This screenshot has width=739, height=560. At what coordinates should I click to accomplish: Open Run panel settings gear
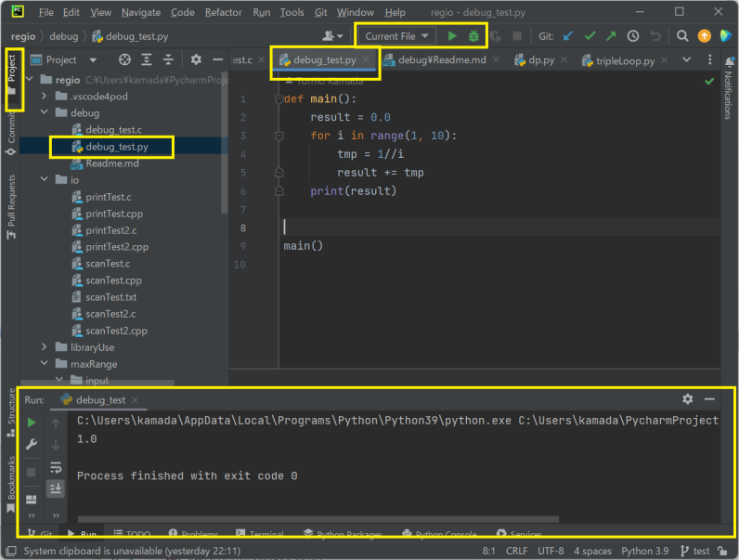[x=687, y=398]
